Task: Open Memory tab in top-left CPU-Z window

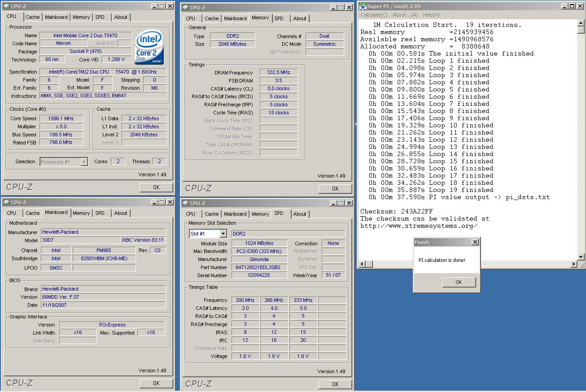Action: point(81,17)
